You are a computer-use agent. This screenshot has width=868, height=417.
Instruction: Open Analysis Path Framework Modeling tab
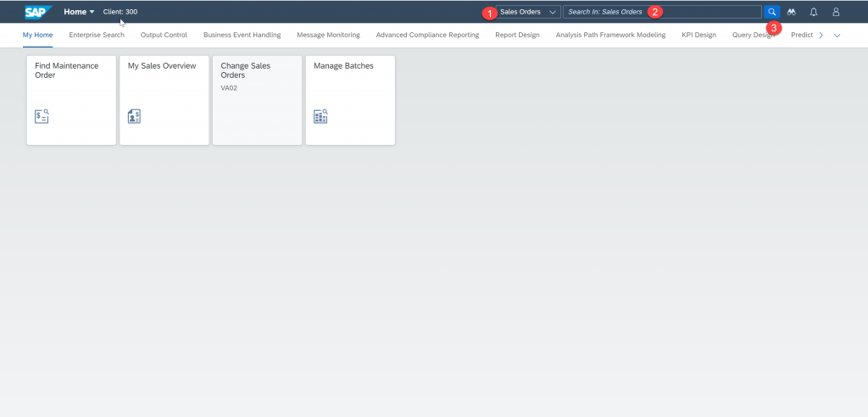point(610,35)
